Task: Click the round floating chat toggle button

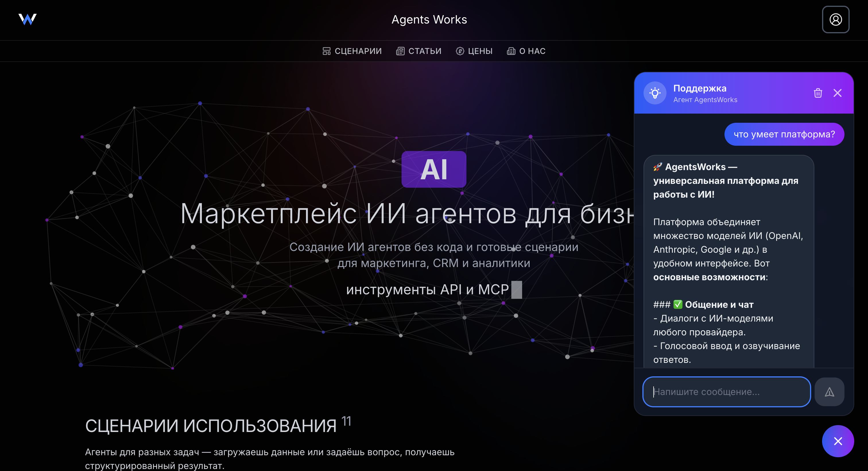Action: [838, 441]
